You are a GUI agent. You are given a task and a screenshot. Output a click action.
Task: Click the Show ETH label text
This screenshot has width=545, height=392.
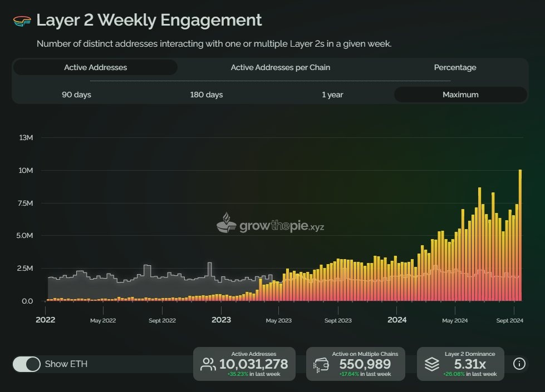tap(66, 364)
